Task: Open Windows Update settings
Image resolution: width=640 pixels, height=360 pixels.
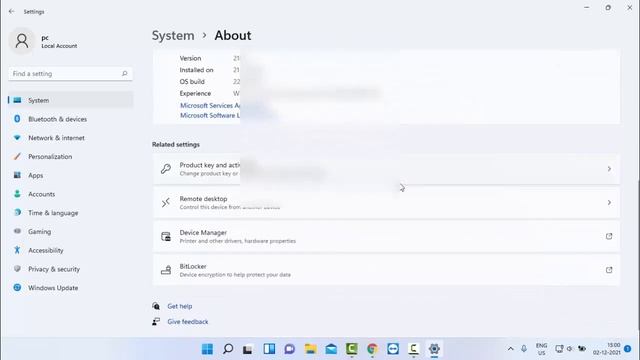Action: (x=70, y=288)
